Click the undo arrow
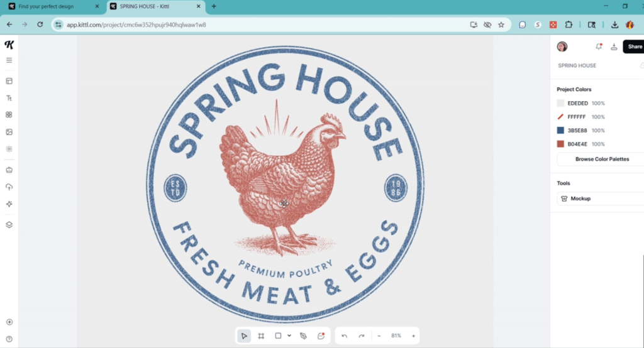The width and height of the screenshot is (644, 348). click(344, 336)
